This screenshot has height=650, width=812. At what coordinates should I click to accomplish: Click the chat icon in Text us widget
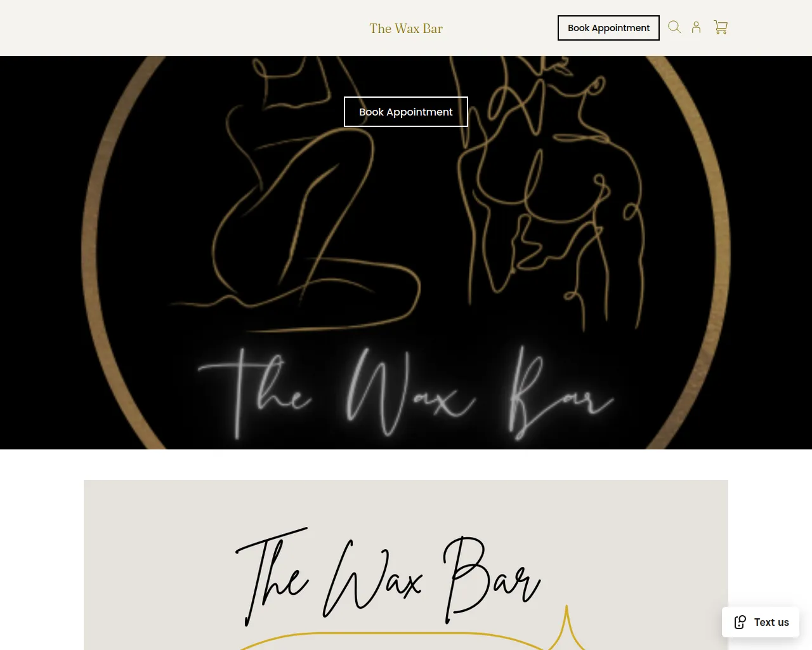tap(740, 622)
